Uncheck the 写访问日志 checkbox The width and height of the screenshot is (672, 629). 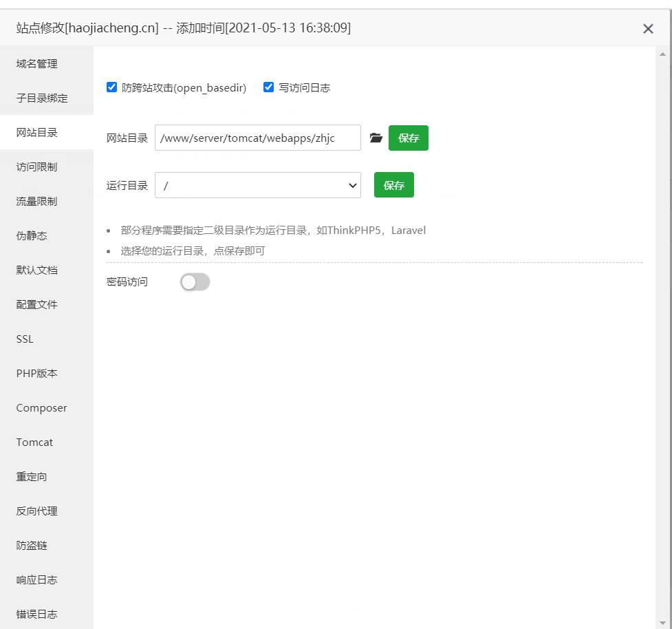[x=269, y=87]
